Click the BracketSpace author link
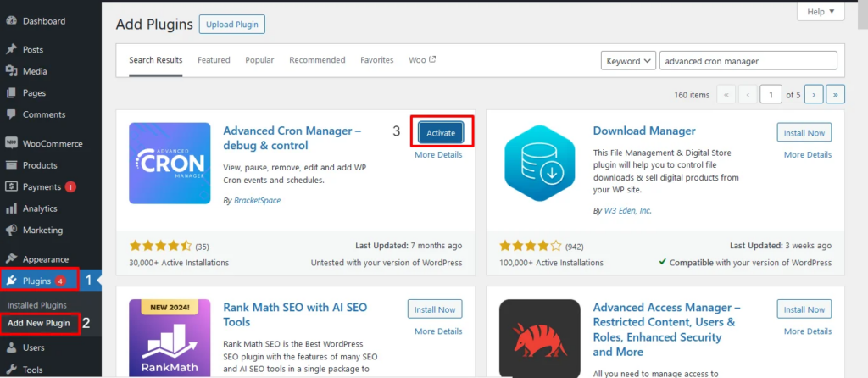 point(257,200)
